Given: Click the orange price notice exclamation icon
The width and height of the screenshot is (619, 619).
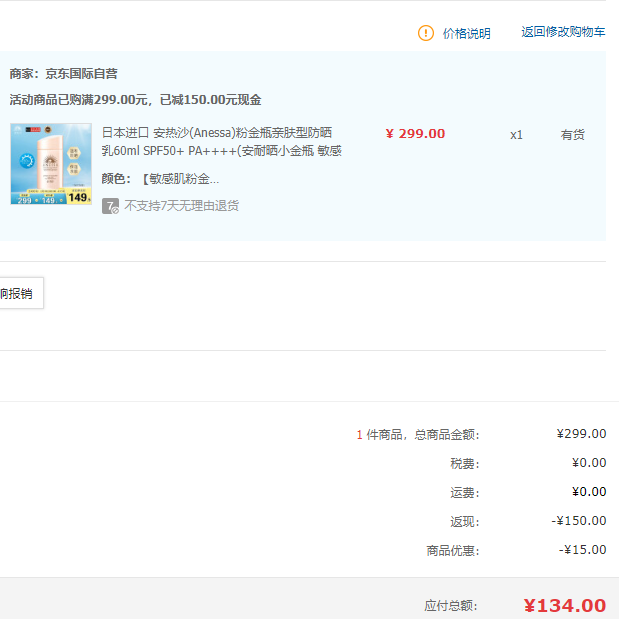Looking at the screenshot, I should coord(426,33).
